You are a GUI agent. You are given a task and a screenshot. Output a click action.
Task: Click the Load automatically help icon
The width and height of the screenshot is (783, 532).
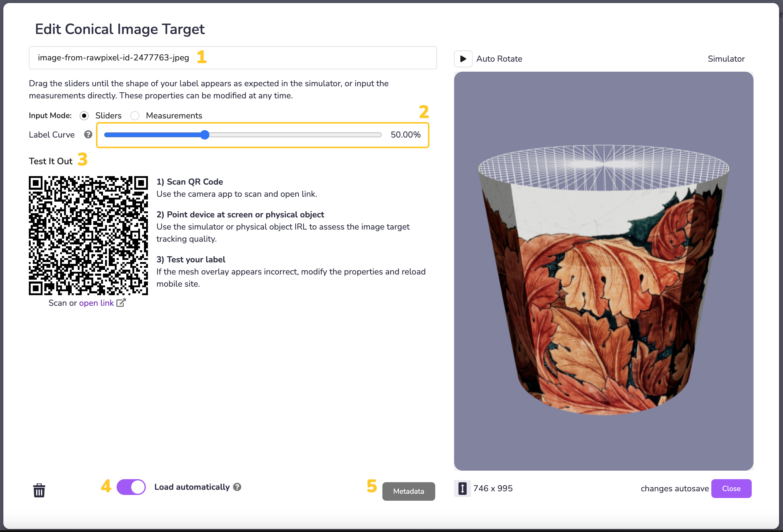click(x=237, y=487)
